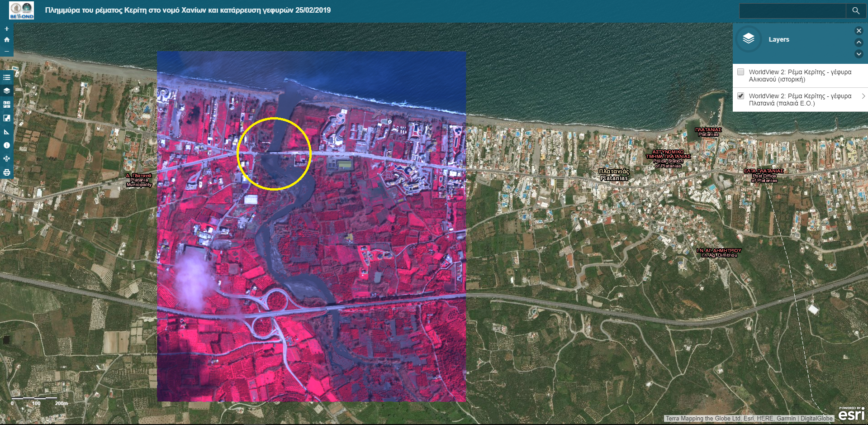Image resolution: width=868 pixels, height=425 pixels.
Task: Open the info/about widget
Action: [x=6, y=145]
